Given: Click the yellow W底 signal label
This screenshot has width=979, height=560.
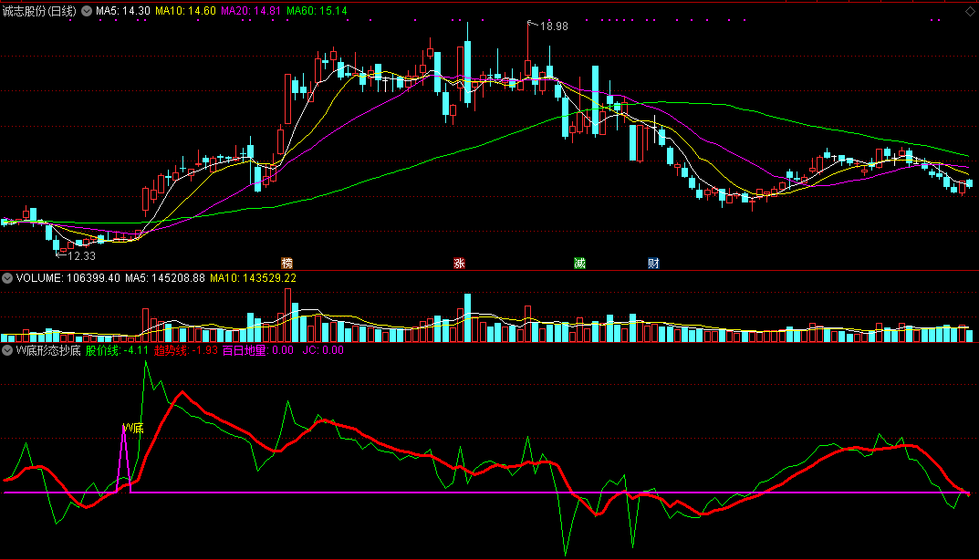Looking at the screenshot, I should [133, 429].
